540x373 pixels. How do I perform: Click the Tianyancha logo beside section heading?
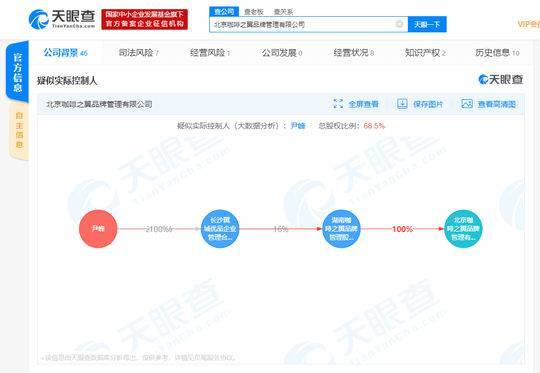click(500, 80)
